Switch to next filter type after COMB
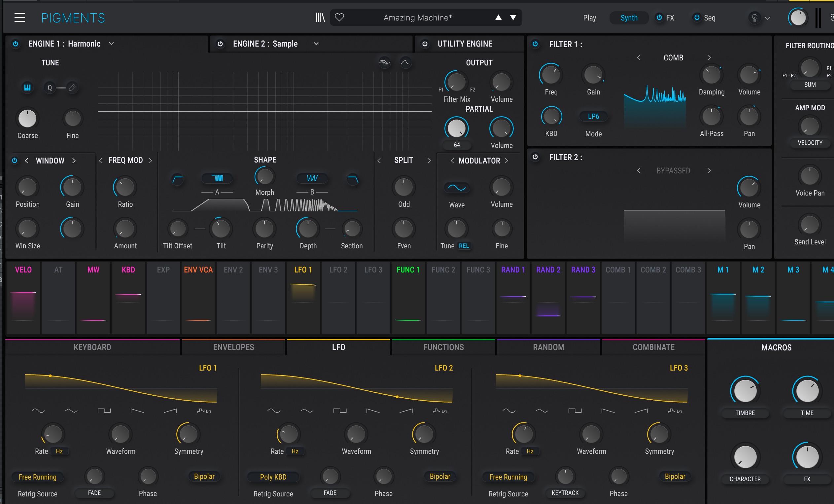The image size is (834, 504). click(709, 57)
